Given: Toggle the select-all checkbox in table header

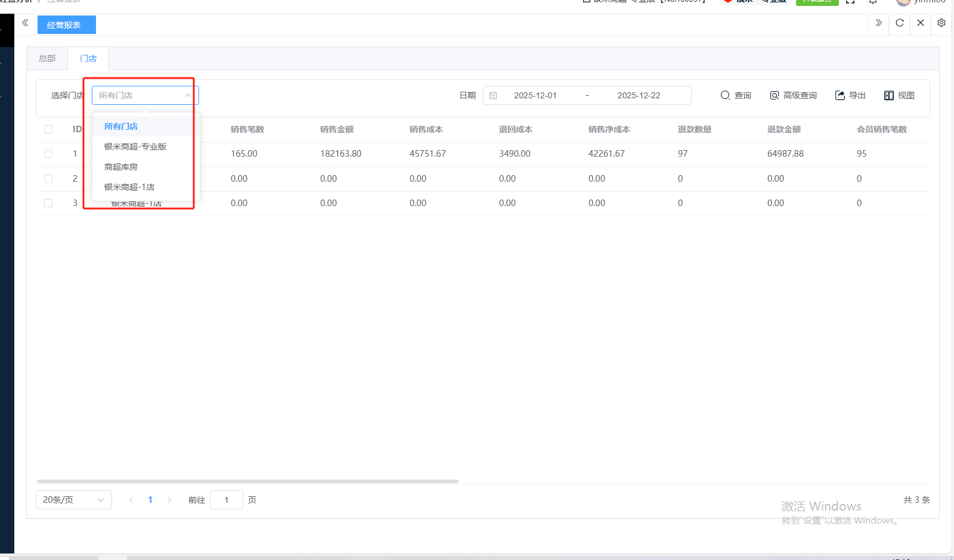Looking at the screenshot, I should (48, 129).
